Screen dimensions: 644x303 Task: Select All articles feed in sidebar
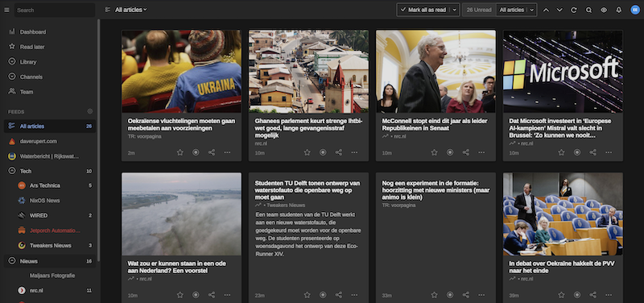50,127
